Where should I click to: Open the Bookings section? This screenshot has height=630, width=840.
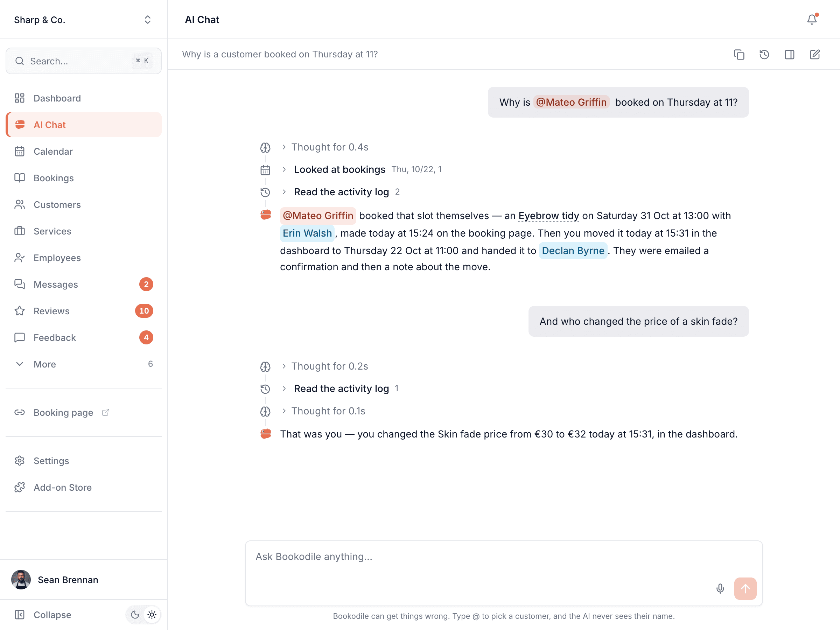pos(84,178)
